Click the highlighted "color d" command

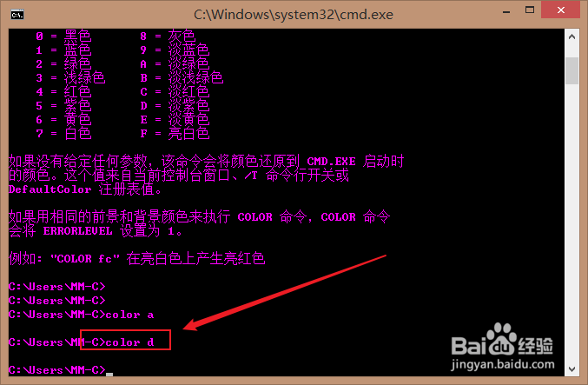pos(129,342)
